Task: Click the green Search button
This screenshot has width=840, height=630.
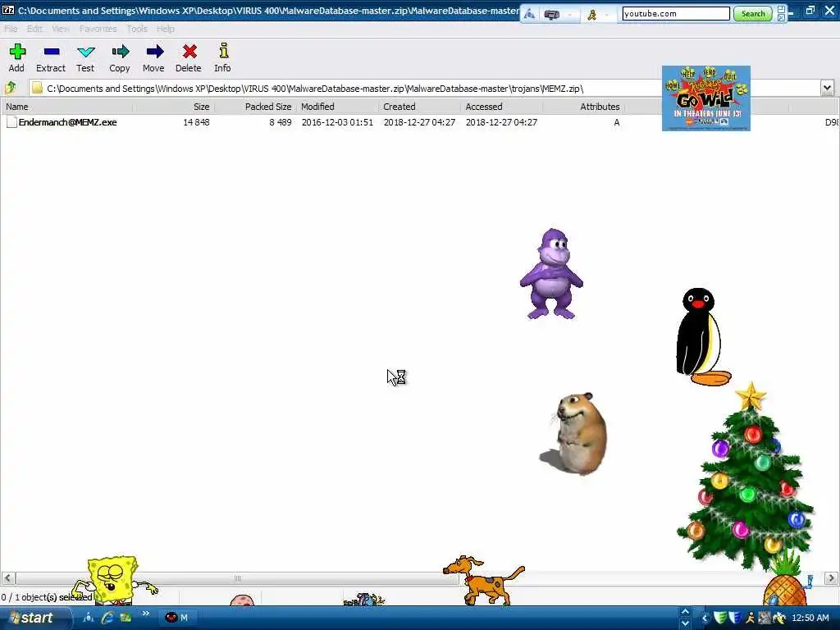Action: 753,14
